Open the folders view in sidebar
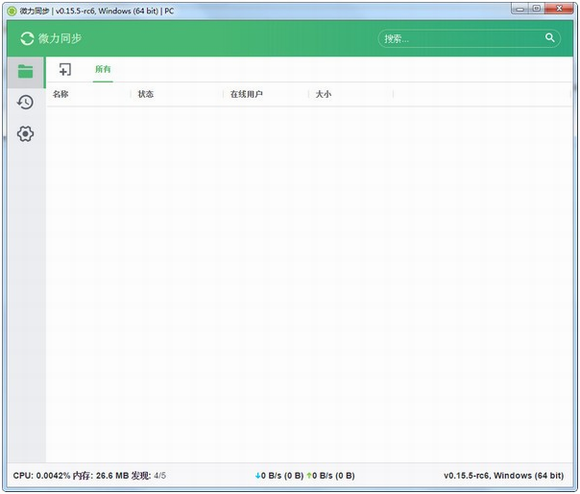The image size is (580, 494). click(x=26, y=72)
